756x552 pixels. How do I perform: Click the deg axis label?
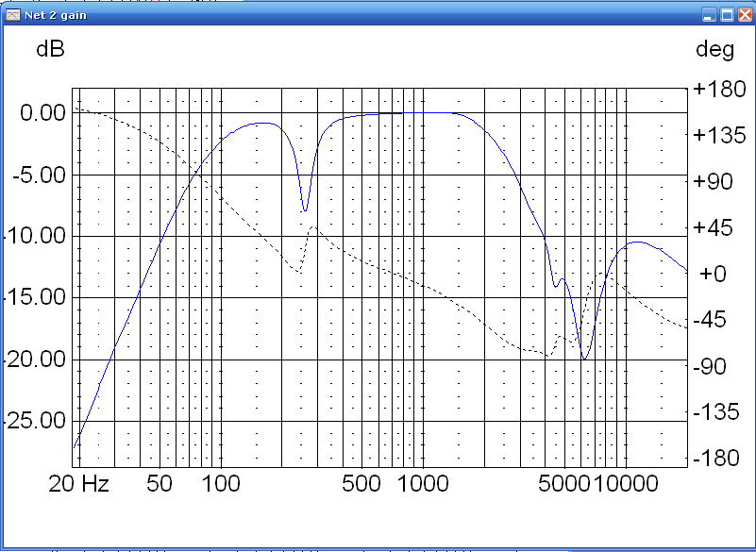715,51
